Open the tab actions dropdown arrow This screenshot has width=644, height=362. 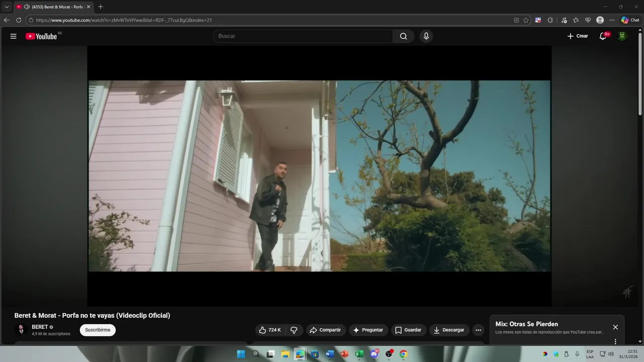click(7, 7)
